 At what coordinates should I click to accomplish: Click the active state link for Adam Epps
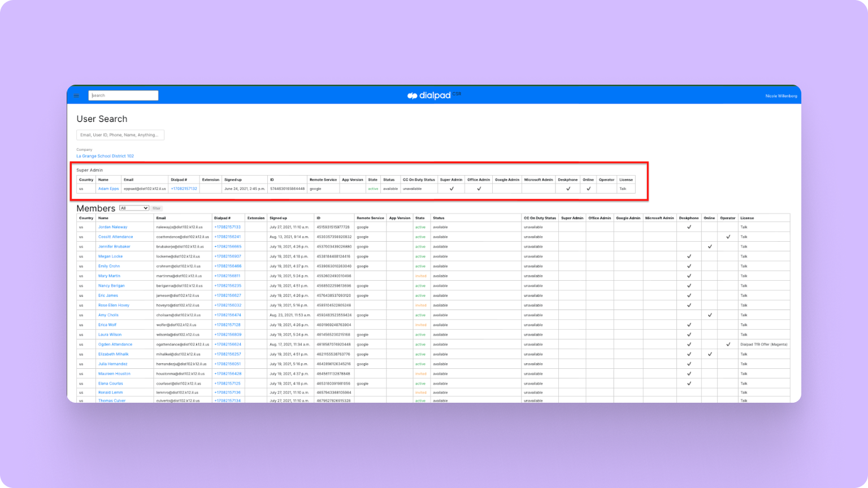tap(373, 189)
